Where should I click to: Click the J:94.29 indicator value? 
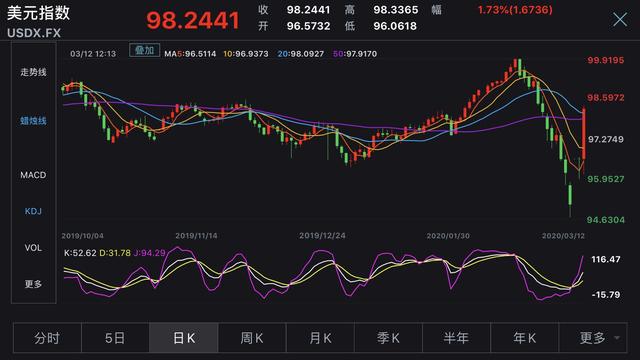pos(149,253)
